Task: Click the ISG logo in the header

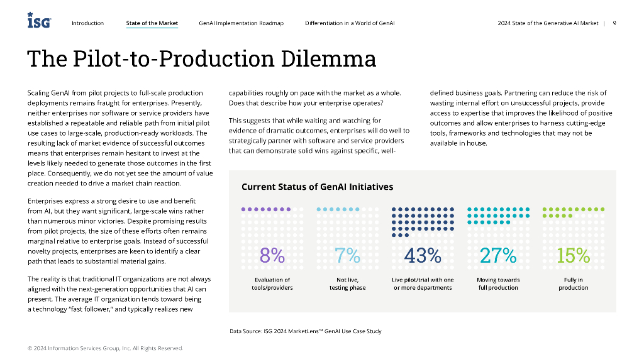Action: [x=39, y=21]
